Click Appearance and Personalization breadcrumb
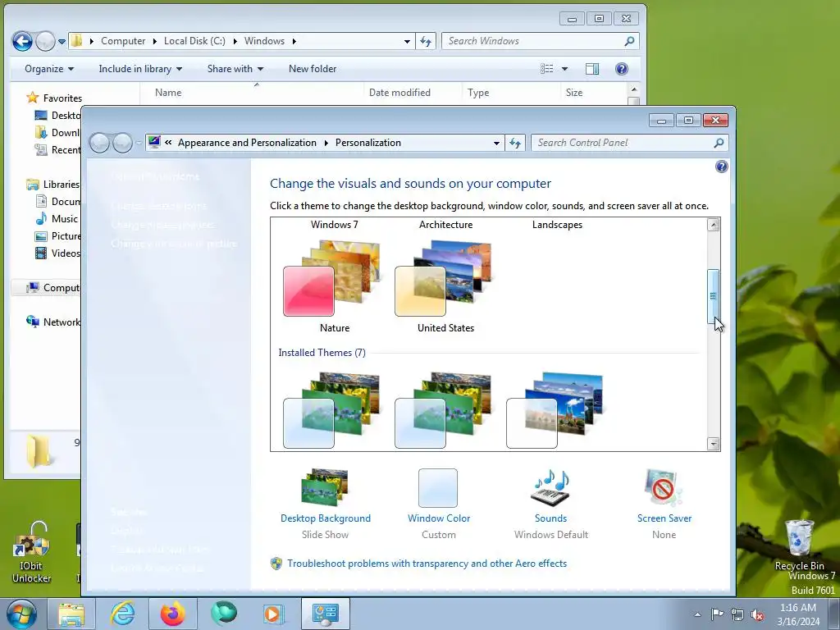The width and height of the screenshot is (840, 630). coord(247,143)
